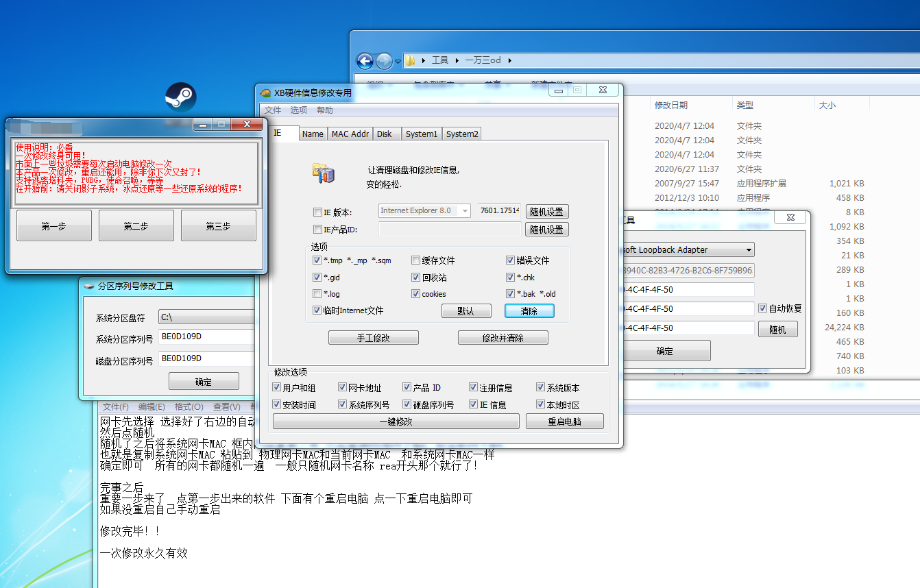Screen dimensions: 920x588
Task: Toggle 系统序列号 modify option
Action: point(343,404)
